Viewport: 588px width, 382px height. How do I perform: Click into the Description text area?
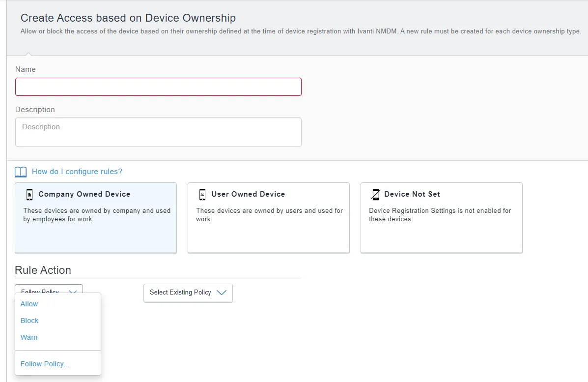tap(158, 132)
